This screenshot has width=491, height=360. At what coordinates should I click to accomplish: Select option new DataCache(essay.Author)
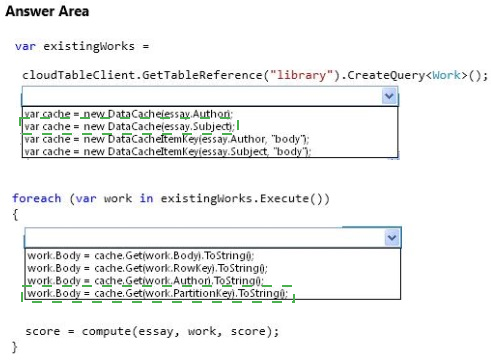(128, 114)
